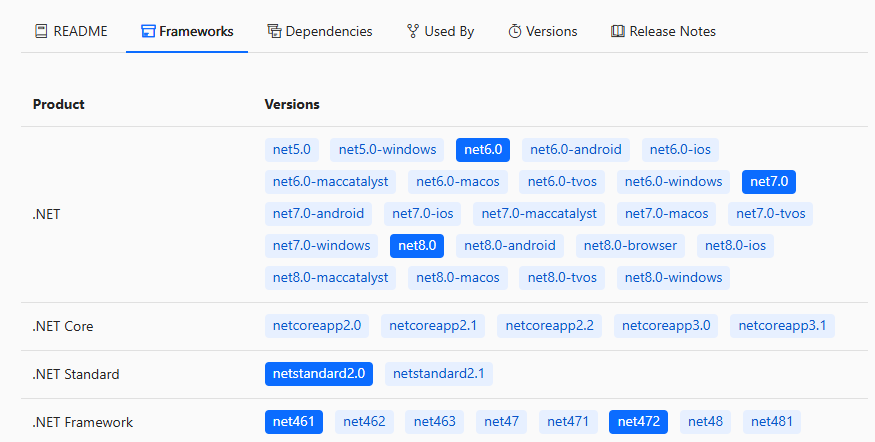
Task: Click the net8.0-ios badge
Action: pos(735,246)
